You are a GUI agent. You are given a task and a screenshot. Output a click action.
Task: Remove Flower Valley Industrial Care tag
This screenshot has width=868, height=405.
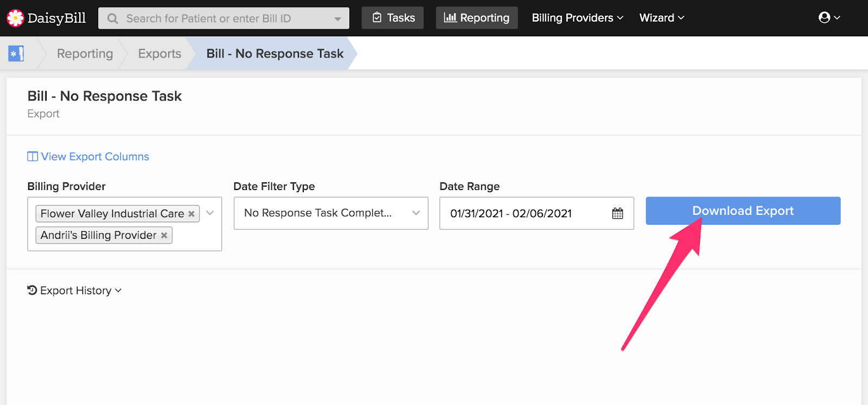(191, 214)
